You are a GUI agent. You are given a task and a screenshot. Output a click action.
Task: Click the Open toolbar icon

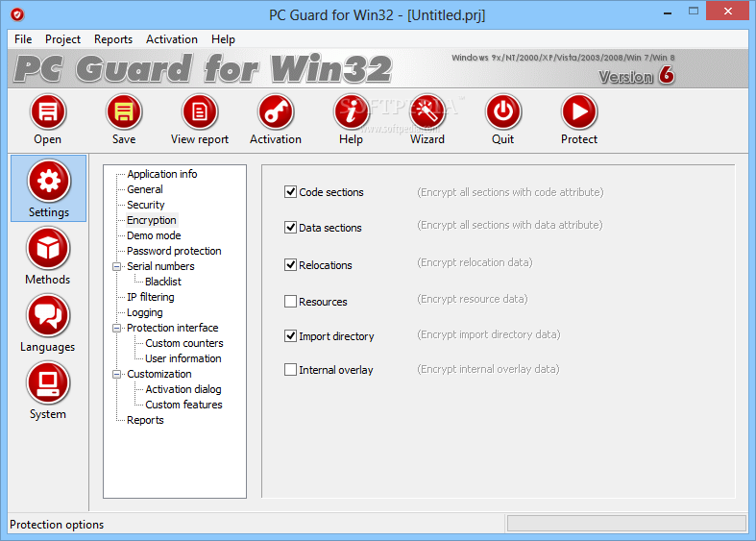pyautogui.click(x=48, y=111)
